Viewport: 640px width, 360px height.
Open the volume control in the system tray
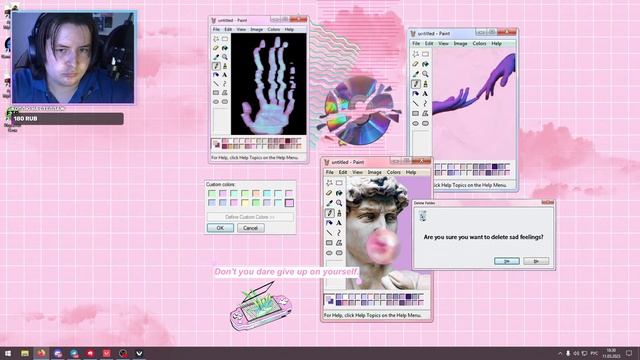pyautogui.click(x=576, y=353)
